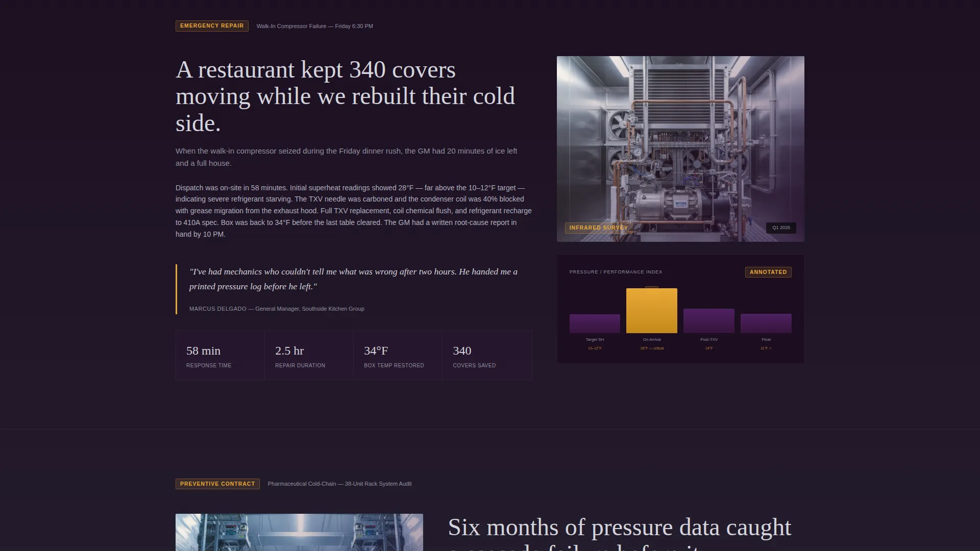The width and height of the screenshot is (980, 551).
Task: Click the 'Final' chart label
Action: [x=766, y=339]
